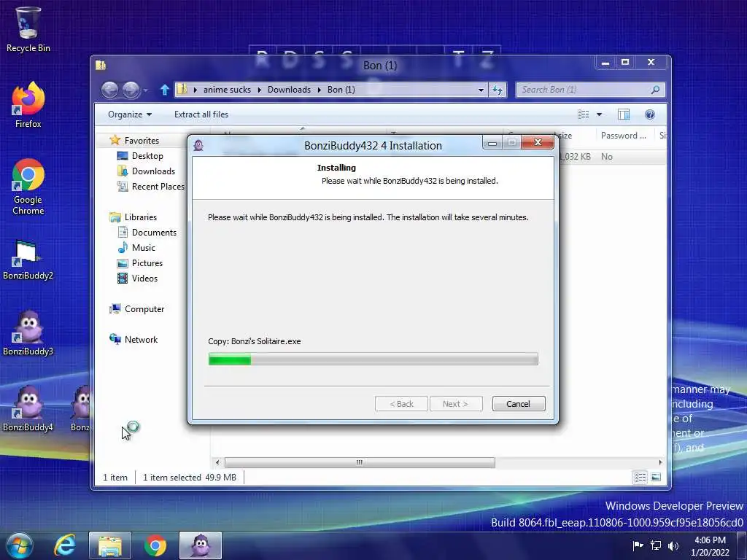The image size is (747, 560).
Task: Click Extract all files in toolbar
Action: click(201, 114)
